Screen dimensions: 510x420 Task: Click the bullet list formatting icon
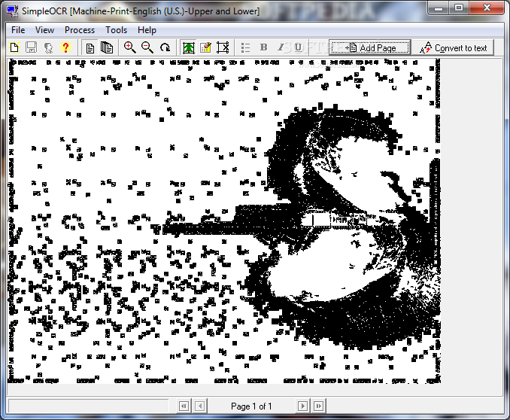pos(245,48)
